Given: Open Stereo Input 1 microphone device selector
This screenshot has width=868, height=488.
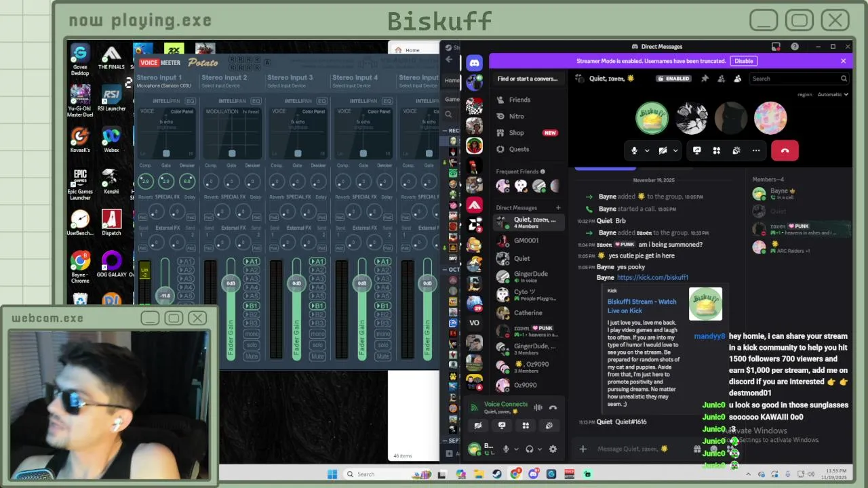Looking at the screenshot, I should coord(164,86).
